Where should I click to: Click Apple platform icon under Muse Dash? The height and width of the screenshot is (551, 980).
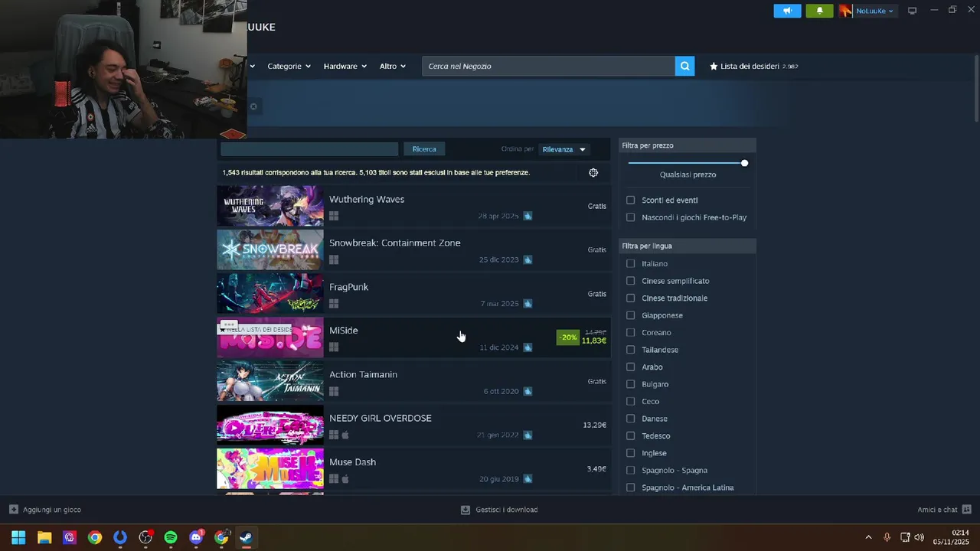[345, 479]
